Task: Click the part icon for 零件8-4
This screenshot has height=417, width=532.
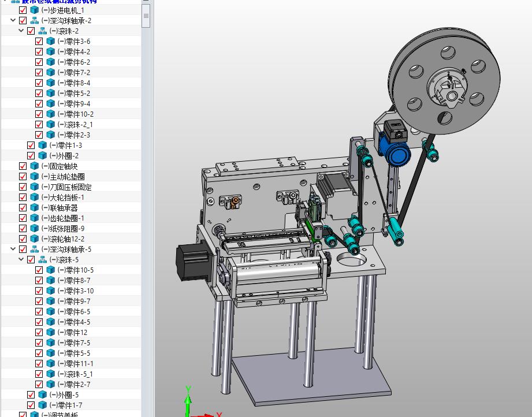Action: (51, 83)
